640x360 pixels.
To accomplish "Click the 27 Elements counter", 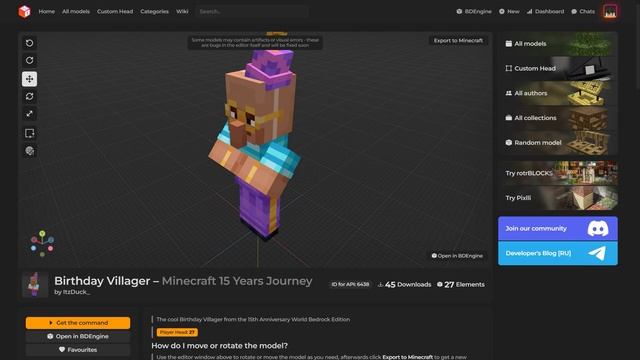I will click(461, 284).
